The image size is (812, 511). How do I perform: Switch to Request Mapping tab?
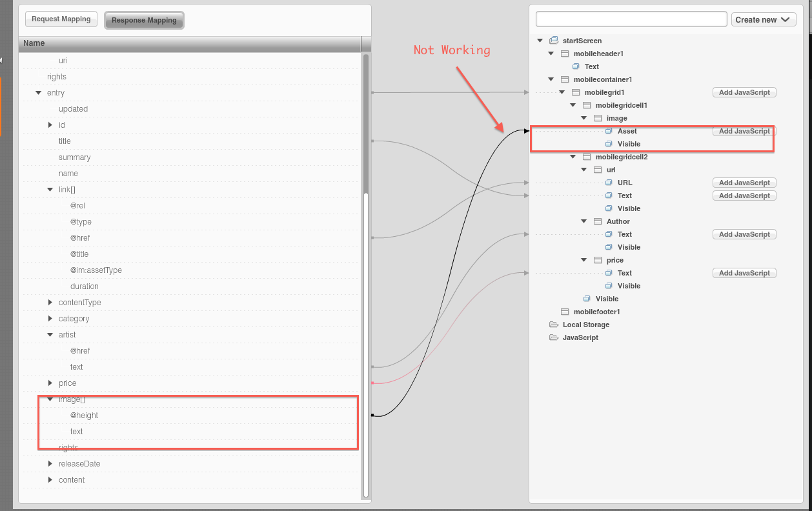61,19
